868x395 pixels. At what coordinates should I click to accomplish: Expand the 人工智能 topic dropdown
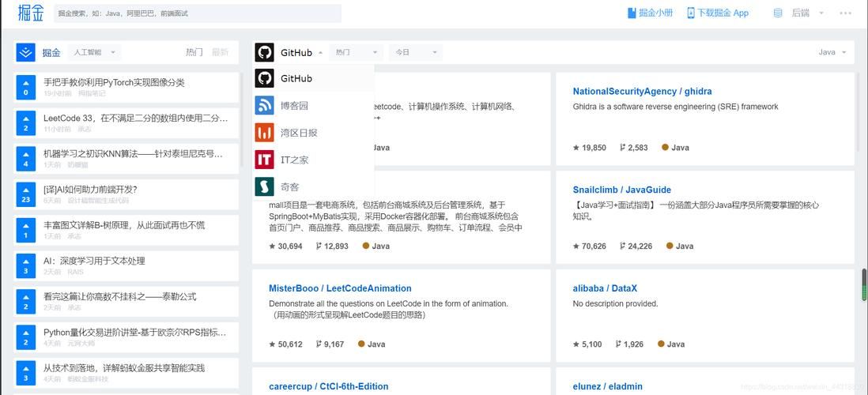[95, 53]
